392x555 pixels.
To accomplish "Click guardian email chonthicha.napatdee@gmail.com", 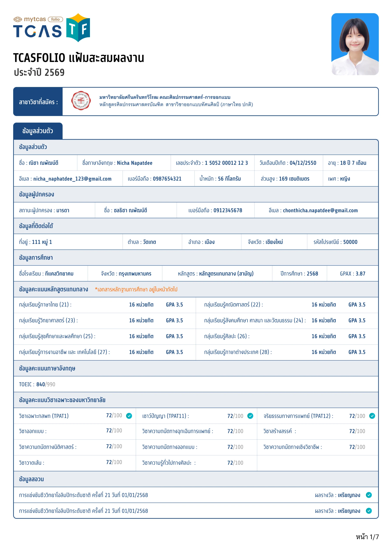I will pos(320,211).
